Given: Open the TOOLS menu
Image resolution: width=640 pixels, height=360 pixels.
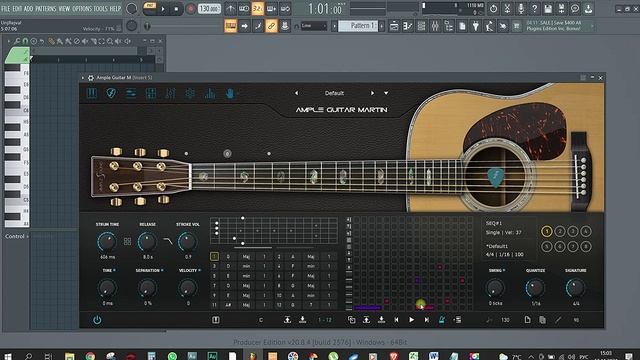Looking at the screenshot, I should [101, 8].
